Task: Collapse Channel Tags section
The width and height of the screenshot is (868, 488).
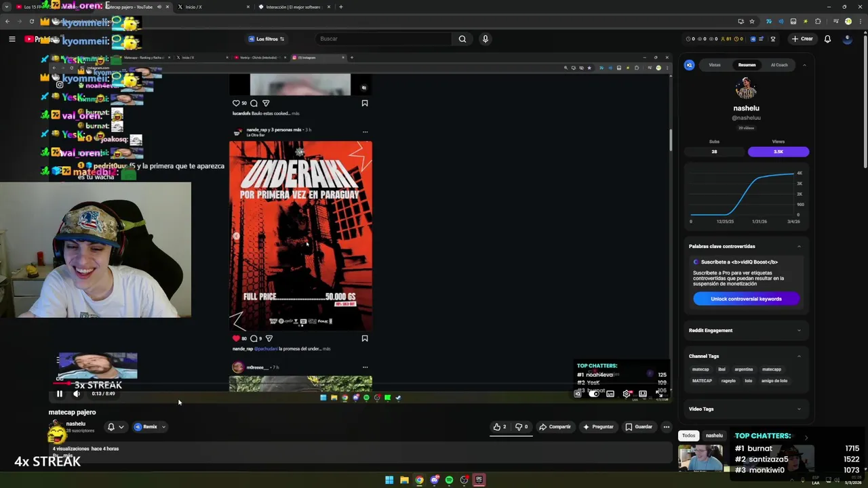Action: point(799,356)
